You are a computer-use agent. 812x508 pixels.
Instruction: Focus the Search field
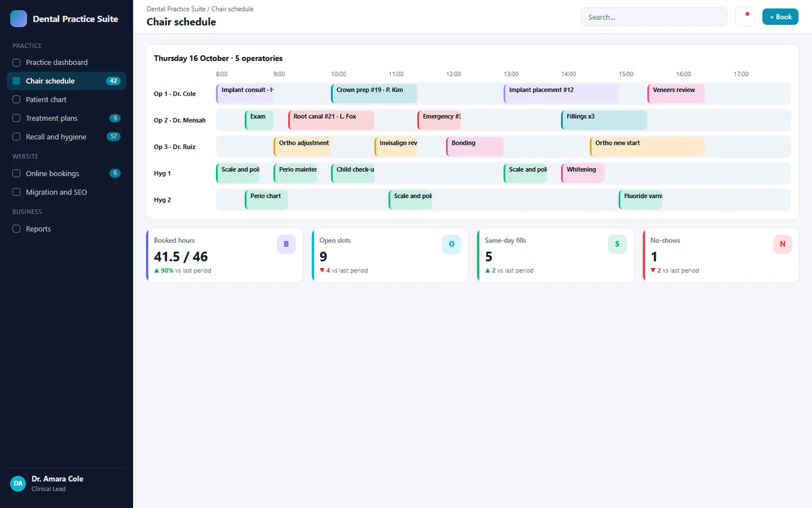click(x=654, y=17)
